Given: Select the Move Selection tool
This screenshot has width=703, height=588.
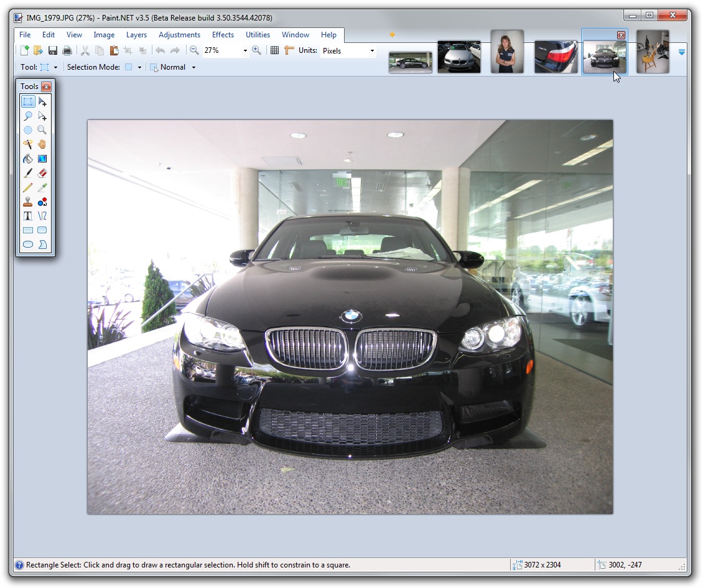Looking at the screenshot, I should coord(42,116).
